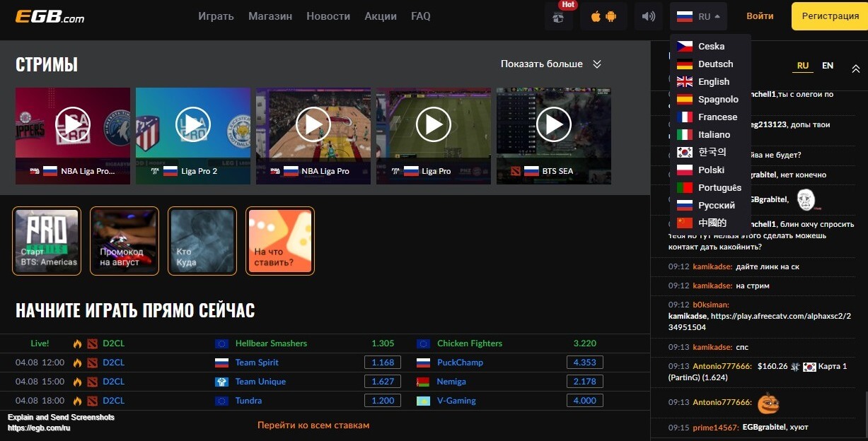
Task: Open the Кто Куда story card
Action: (x=202, y=241)
